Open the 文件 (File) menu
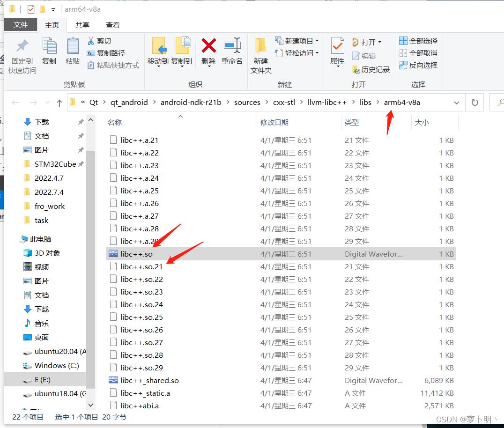Screen dimensions: 504x428 (x=21, y=24)
